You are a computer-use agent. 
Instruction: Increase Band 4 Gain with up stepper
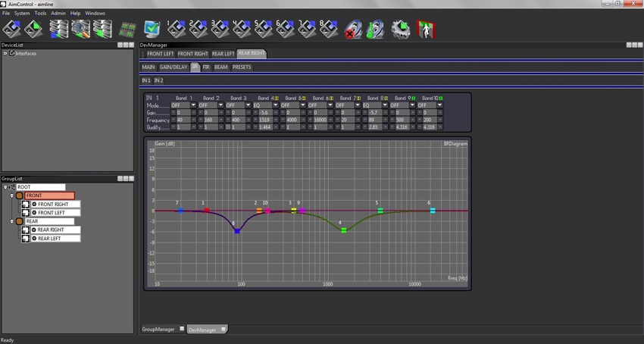coord(276,113)
